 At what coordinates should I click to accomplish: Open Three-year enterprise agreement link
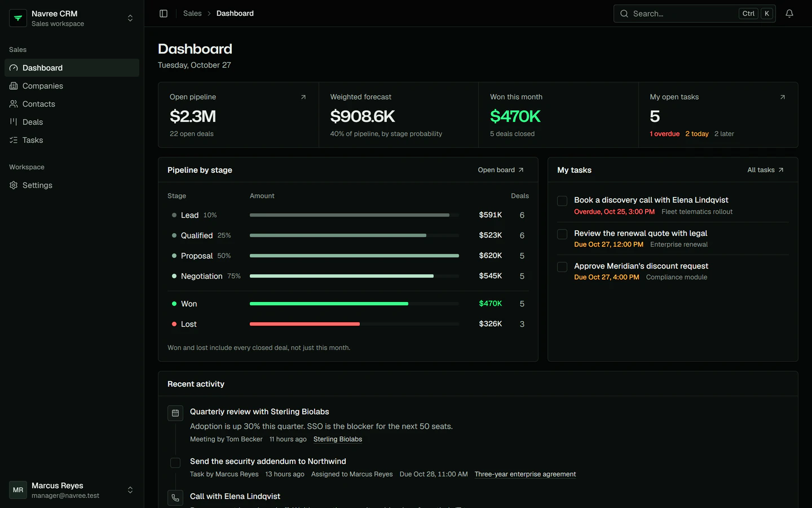525,474
